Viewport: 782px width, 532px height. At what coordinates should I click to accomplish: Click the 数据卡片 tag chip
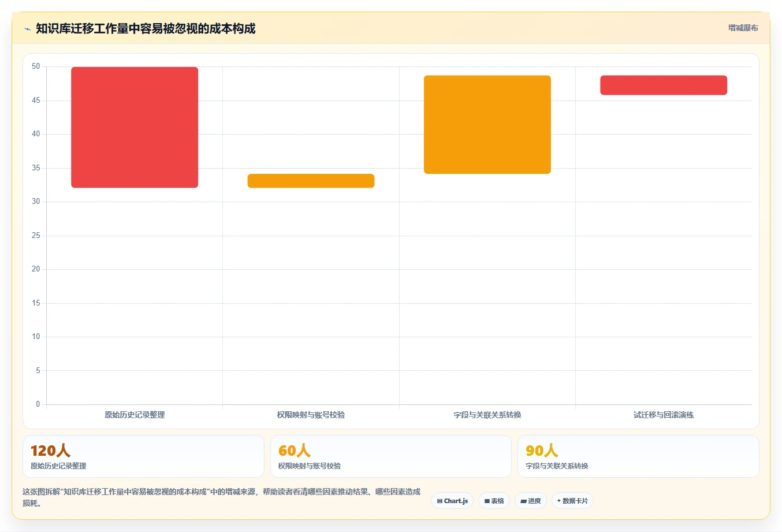[572, 501]
